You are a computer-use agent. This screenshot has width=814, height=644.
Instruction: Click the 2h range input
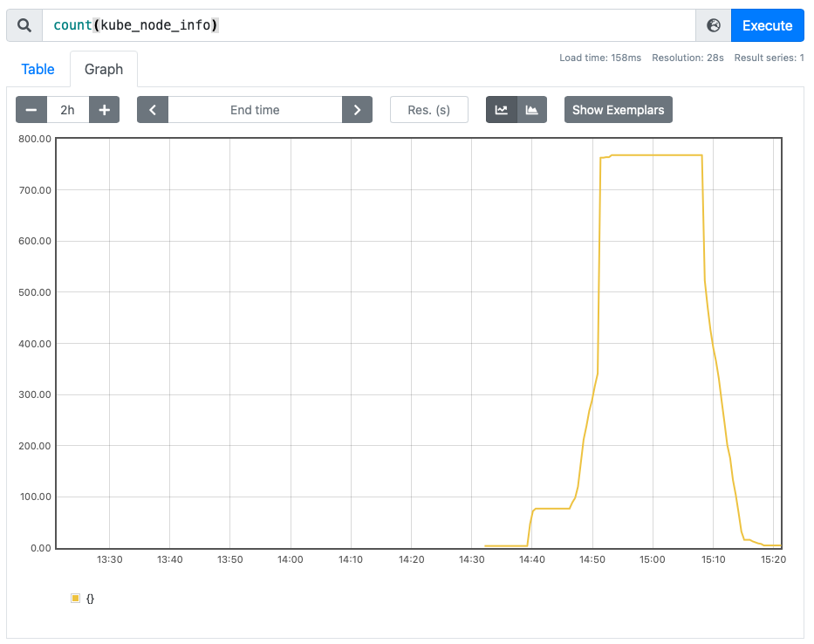pyautogui.click(x=67, y=110)
